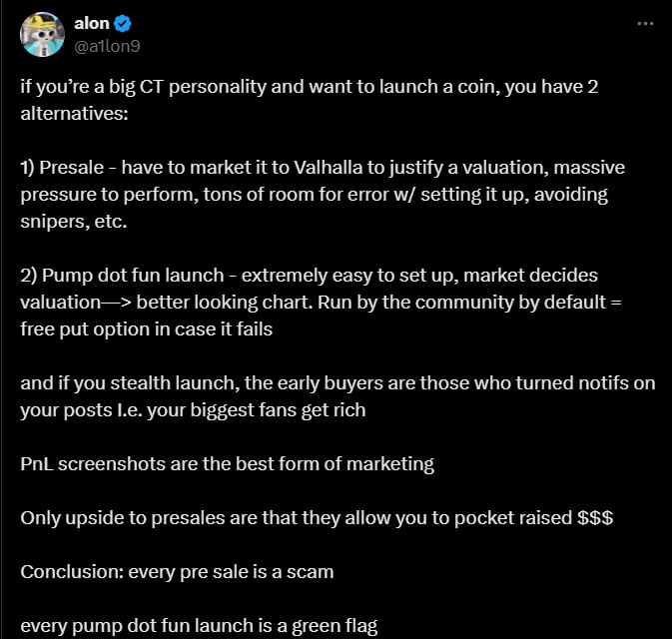
Task: Click "Conclusion: every pre sale is a scam"
Action: (177, 572)
